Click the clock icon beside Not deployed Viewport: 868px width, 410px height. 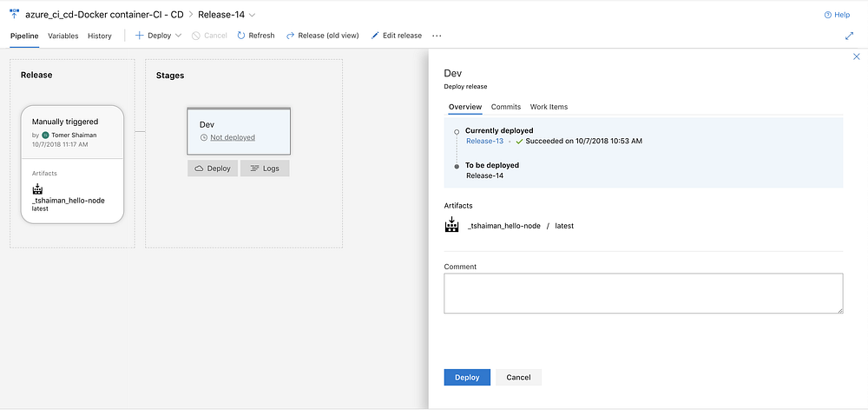point(203,137)
